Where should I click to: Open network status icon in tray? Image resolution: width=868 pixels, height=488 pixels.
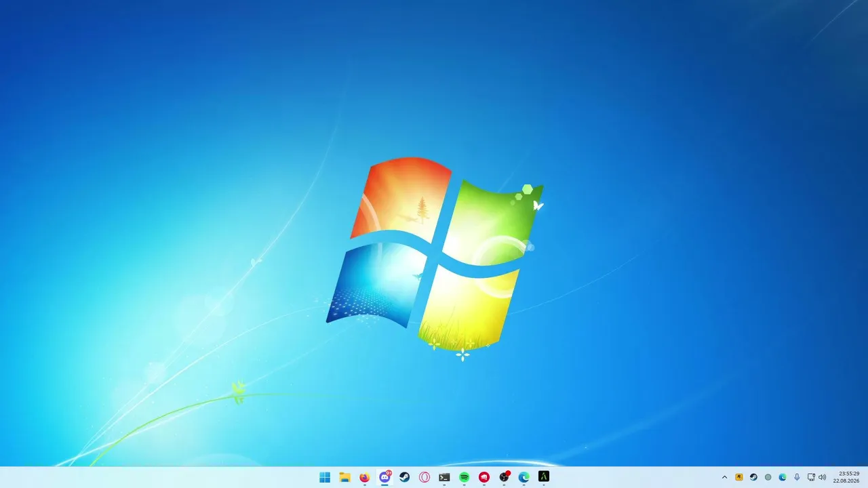coord(811,477)
